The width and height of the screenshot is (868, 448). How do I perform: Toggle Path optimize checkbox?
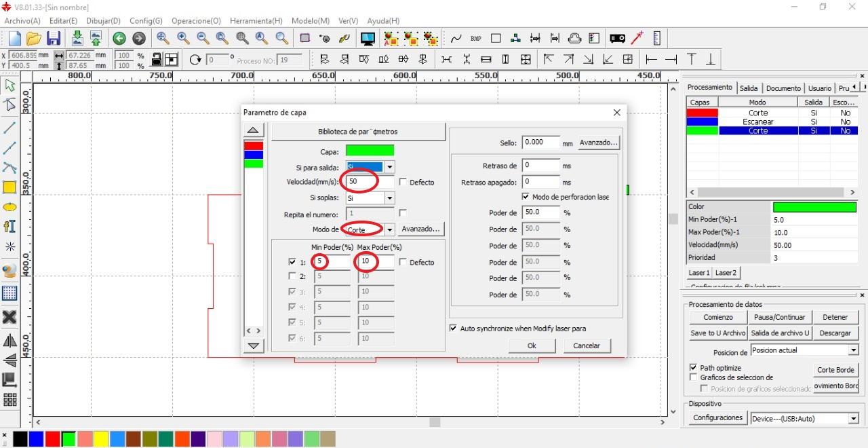coord(693,368)
